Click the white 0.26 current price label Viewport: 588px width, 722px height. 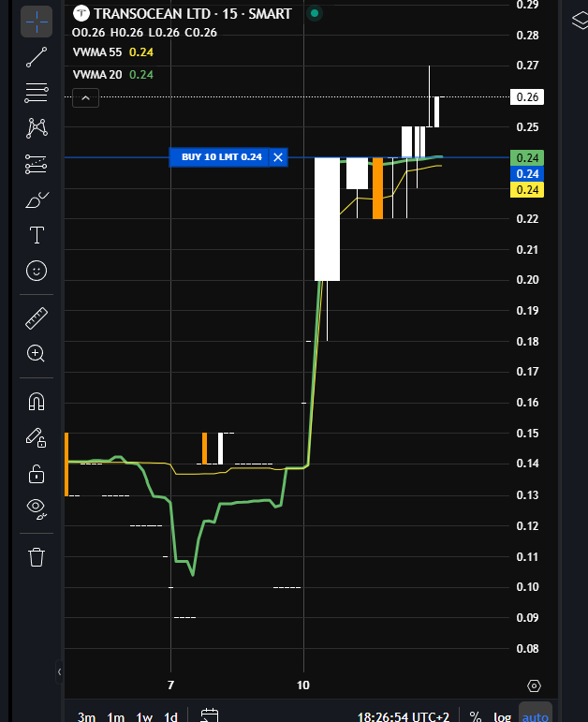[527, 97]
